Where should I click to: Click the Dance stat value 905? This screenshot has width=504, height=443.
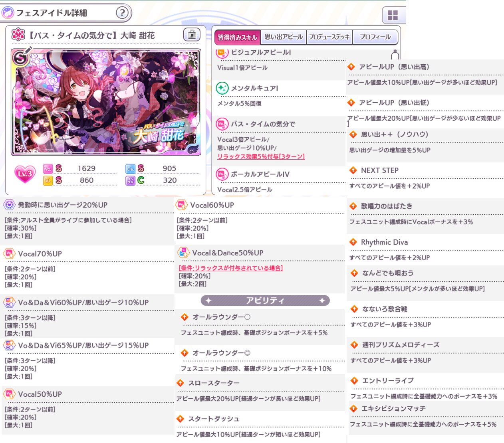click(169, 168)
